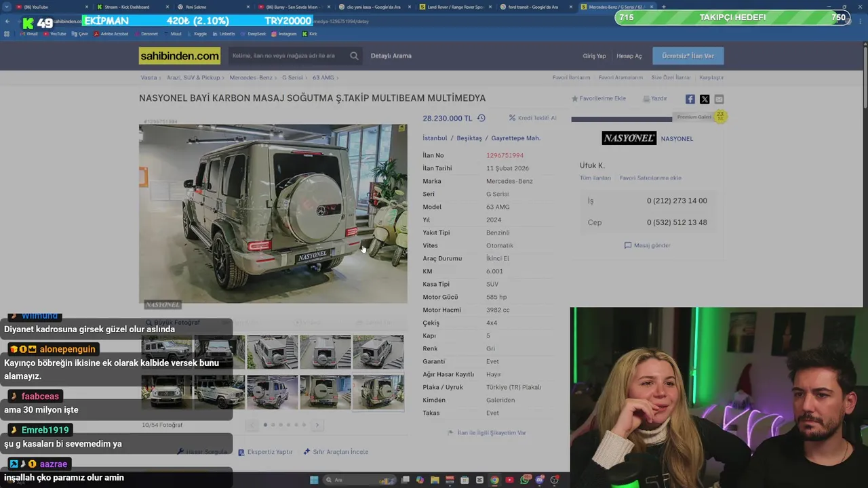Click second gallery pagination dot
Viewport: 868px width, 488px height.
click(x=273, y=425)
